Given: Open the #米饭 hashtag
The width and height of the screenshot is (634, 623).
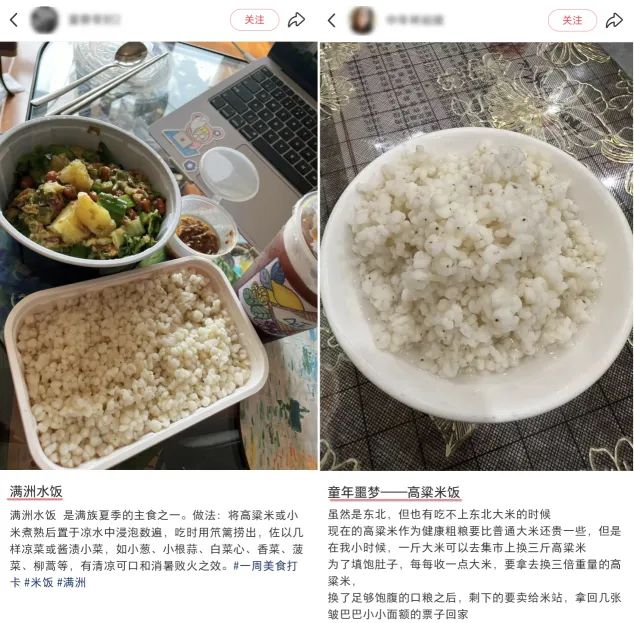Looking at the screenshot, I should 39,582.
